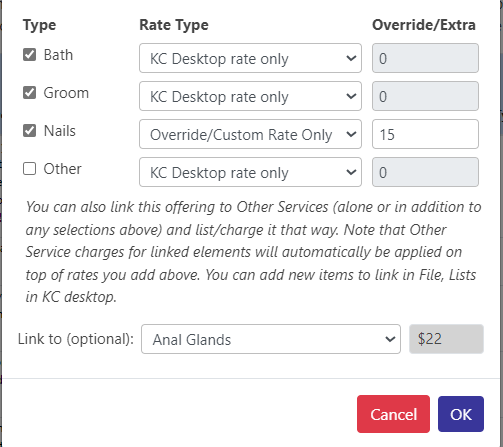Click the red Cancel button
The height and width of the screenshot is (447, 503).
(x=393, y=414)
